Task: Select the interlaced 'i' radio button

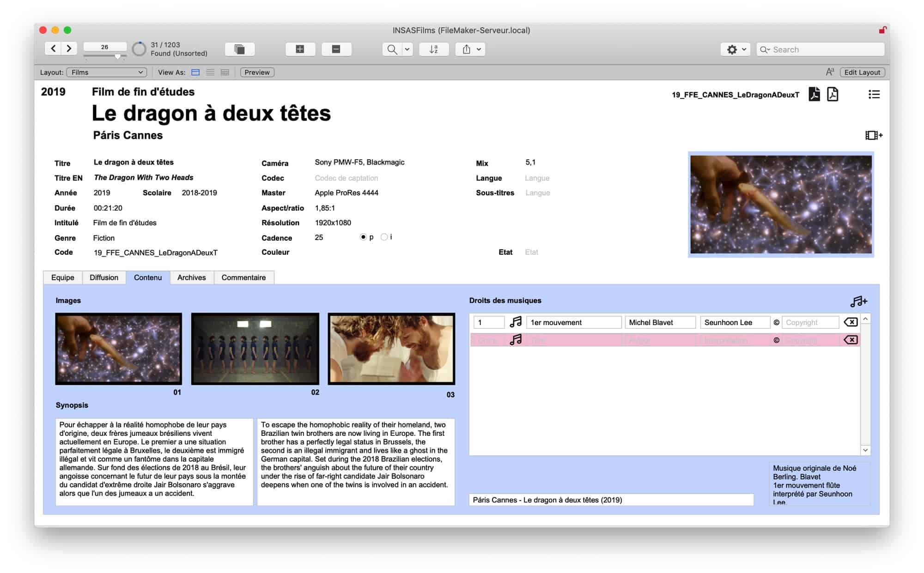Action: pos(384,237)
